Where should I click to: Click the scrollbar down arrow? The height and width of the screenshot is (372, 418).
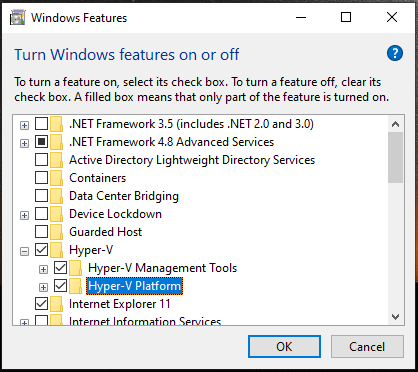[395, 317]
